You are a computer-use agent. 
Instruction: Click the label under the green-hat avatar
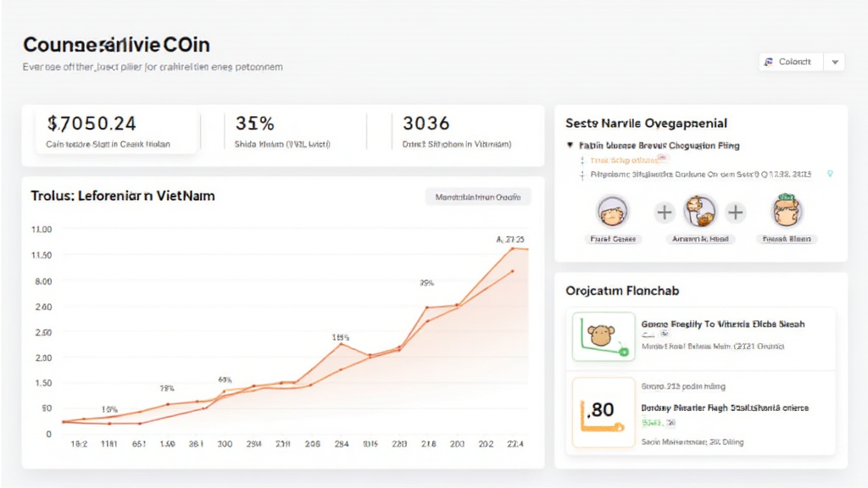[x=787, y=239]
